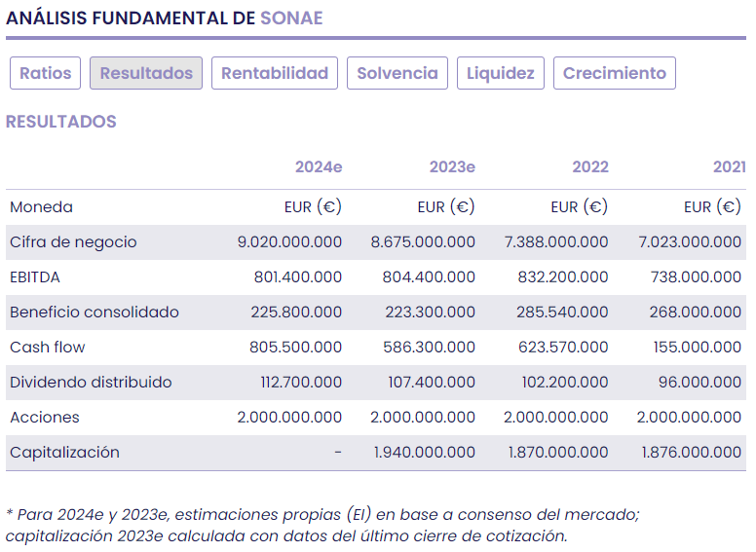The width and height of the screenshot is (756, 552).
Task: Click the Cifra de negocio row label
Action: click(73, 242)
